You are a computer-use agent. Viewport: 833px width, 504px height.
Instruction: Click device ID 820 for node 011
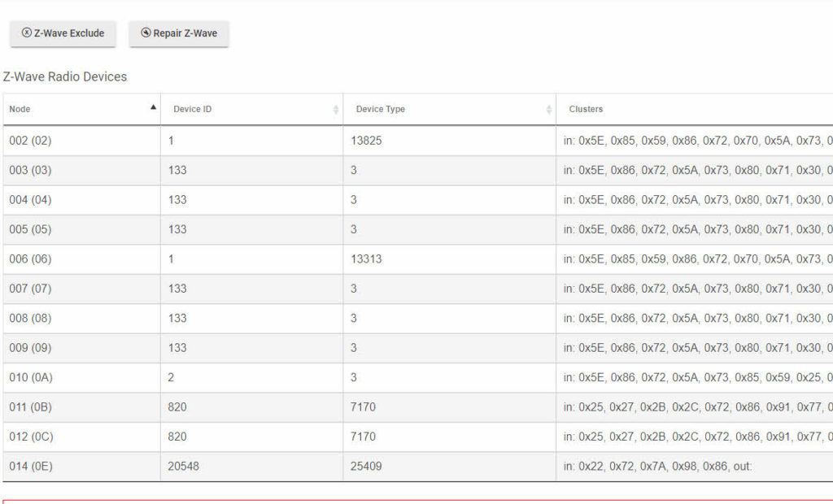pyautogui.click(x=177, y=407)
